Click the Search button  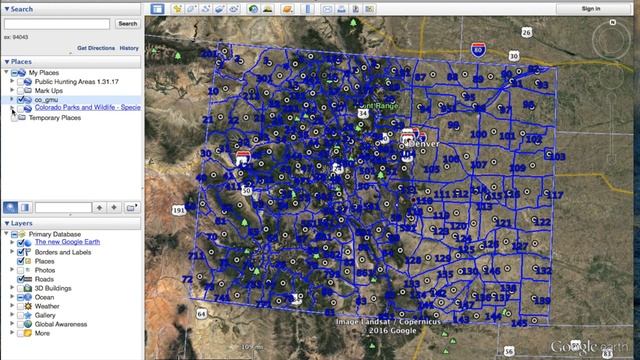pos(128,24)
